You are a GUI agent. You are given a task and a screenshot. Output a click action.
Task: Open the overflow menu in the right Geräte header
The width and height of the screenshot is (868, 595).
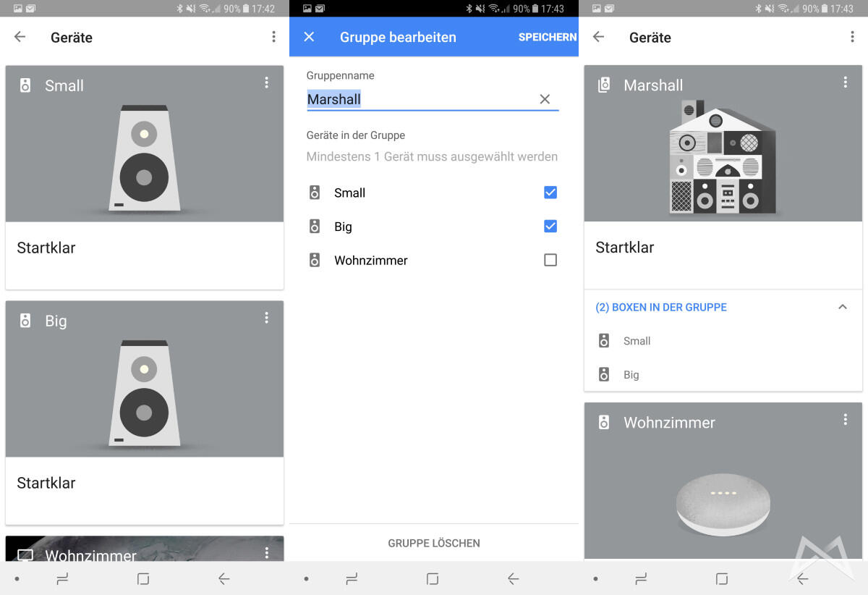(x=852, y=37)
